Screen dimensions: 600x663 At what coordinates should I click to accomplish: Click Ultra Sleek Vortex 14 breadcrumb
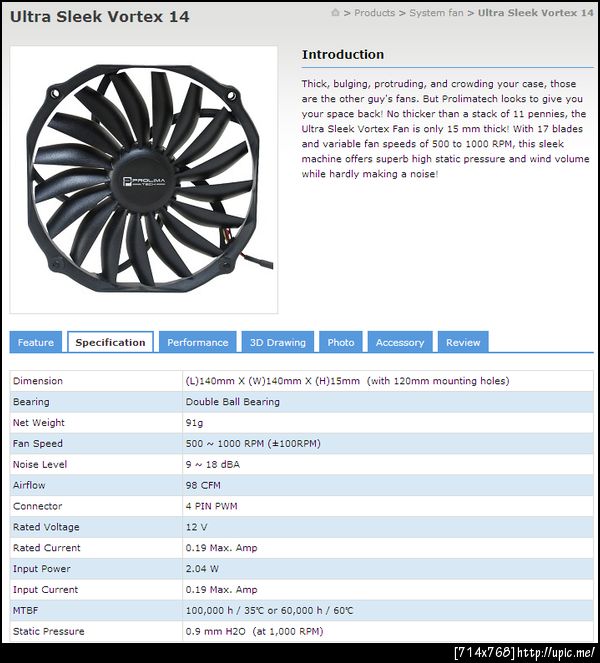[535, 13]
